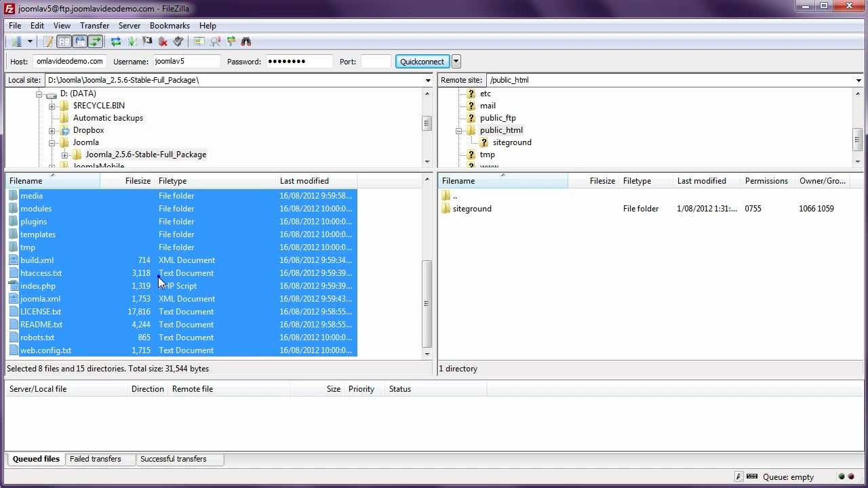The width and height of the screenshot is (868, 488).
Task: Collapse the D: (DATA) drive node
Action: click(39, 94)
